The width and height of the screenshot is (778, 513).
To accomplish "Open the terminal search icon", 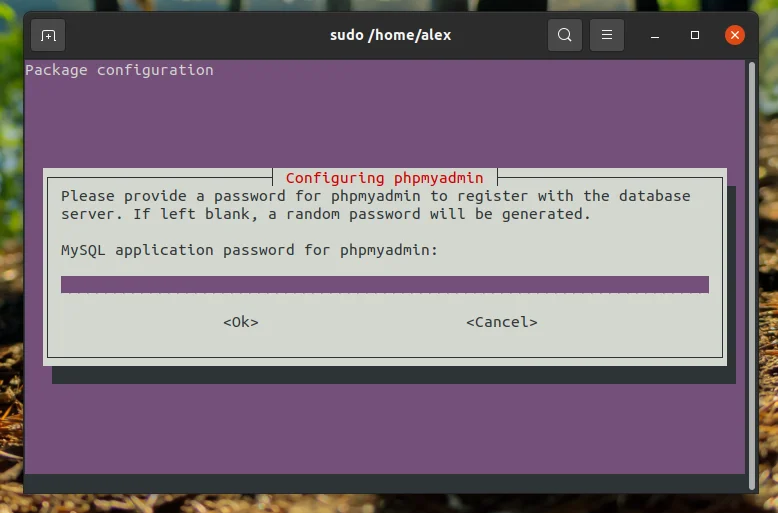I will click(x=565, y=35).
